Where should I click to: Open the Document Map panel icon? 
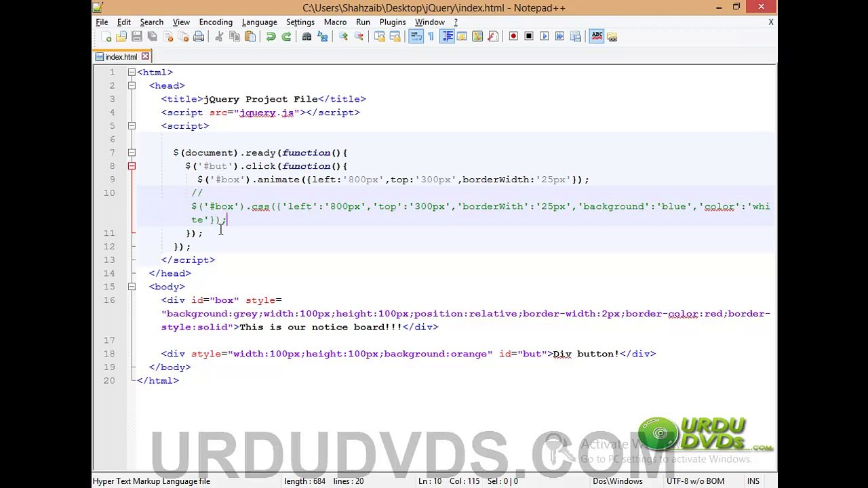click(477, 37)
